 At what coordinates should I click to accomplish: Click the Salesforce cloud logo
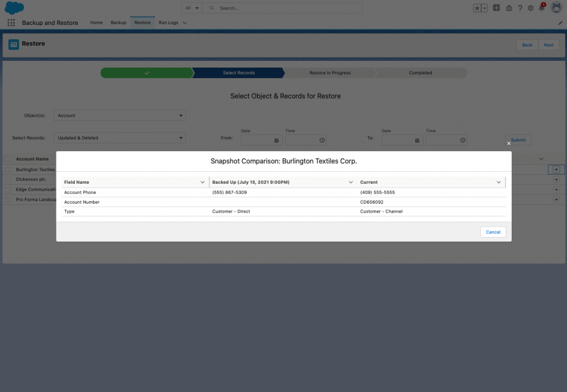pos(14,8)
